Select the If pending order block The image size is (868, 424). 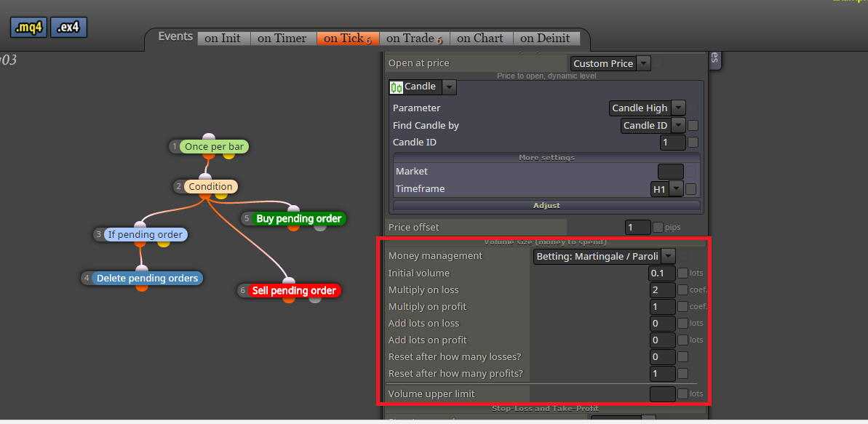146,234
